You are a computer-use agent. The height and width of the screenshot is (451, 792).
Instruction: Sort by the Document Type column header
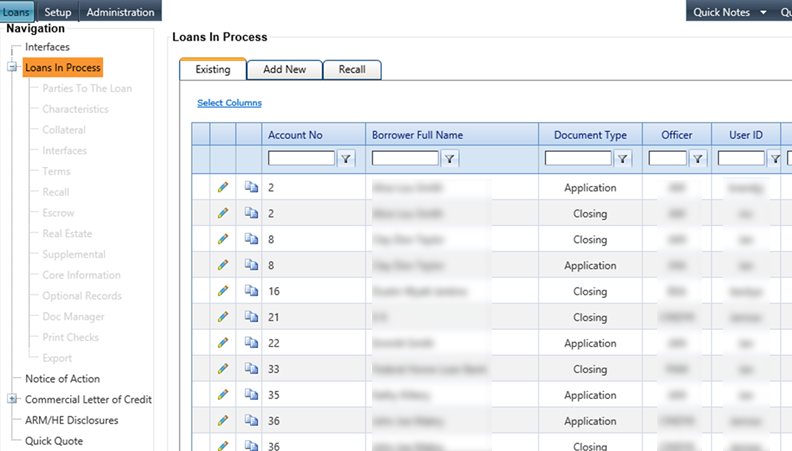point(590,135)
